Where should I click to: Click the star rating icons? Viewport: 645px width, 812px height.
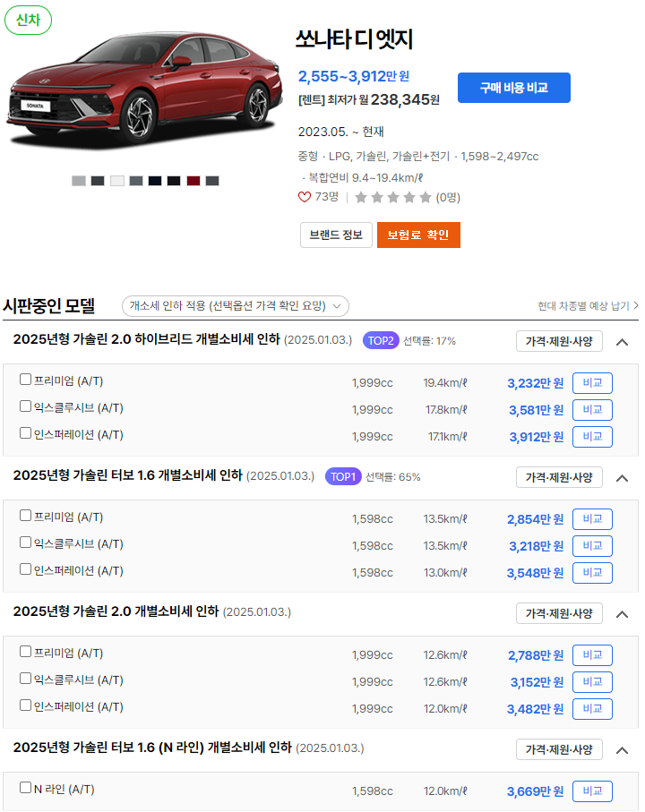coord(392,197)
